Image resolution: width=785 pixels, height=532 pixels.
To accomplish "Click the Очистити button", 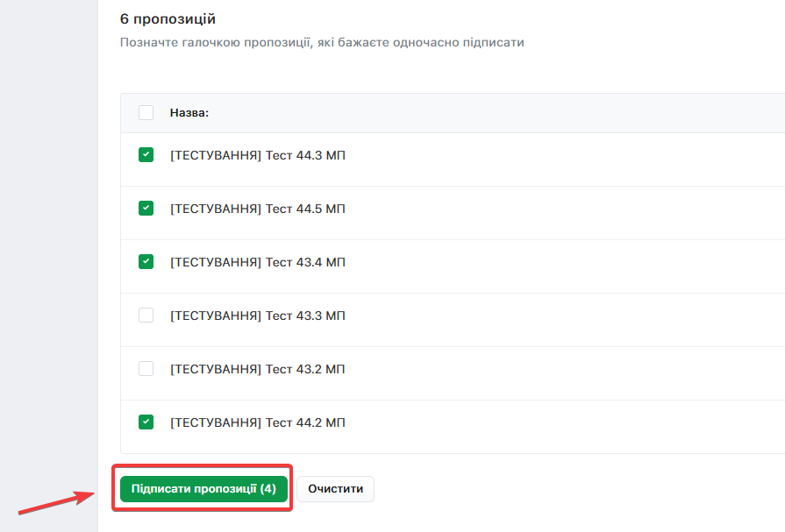I will 335,489.
